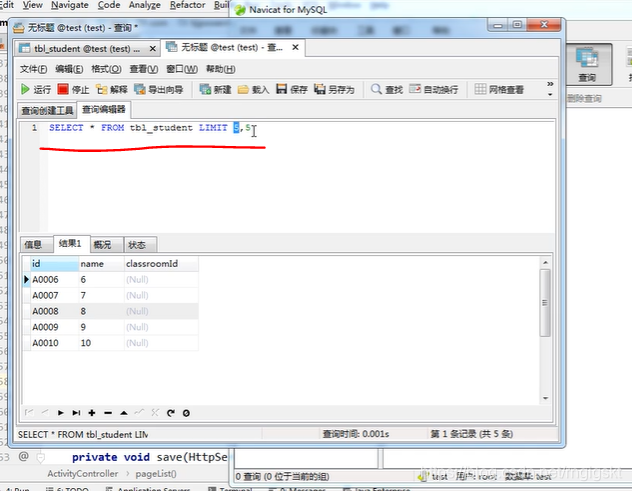632x491 pixels.
Task: Click the results vertical scrollbar thumb
Action: coord(545,303)
